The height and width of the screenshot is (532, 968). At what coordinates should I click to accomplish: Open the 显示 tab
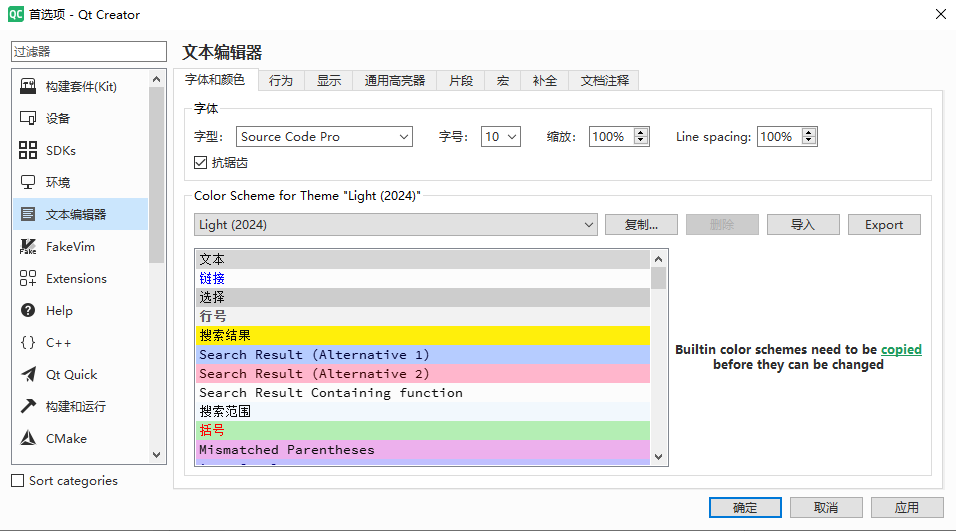(329, 81)
